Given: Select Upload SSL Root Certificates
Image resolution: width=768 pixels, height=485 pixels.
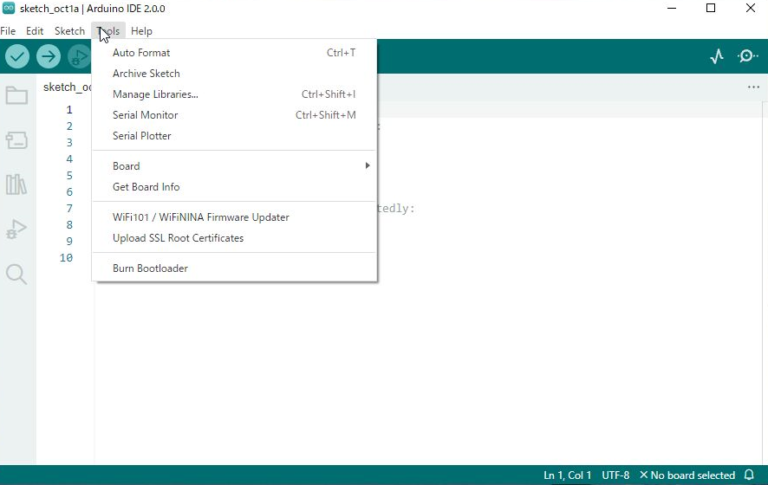Looking at the screenshot, I should [234, 238].
